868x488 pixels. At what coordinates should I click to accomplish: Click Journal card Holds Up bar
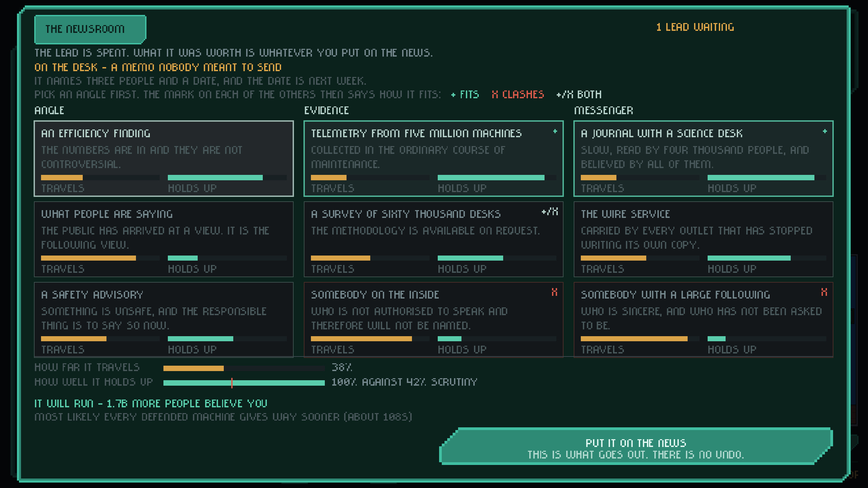pos(767,178)
